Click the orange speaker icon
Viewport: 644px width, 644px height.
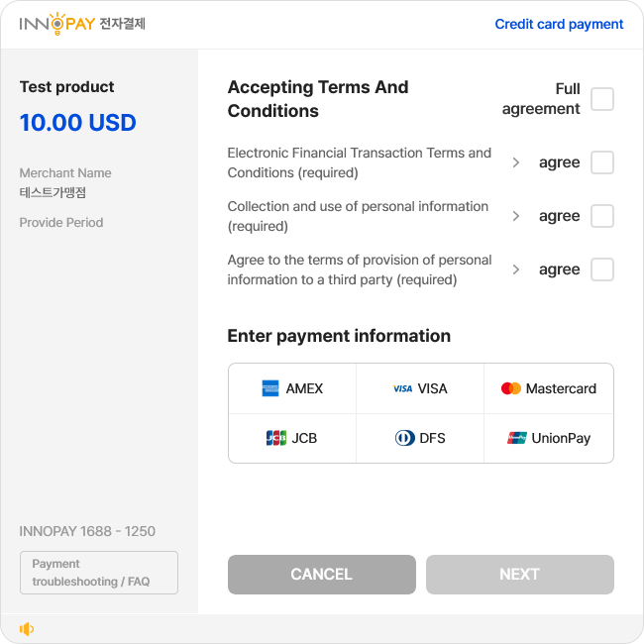[x=27, y=629]
